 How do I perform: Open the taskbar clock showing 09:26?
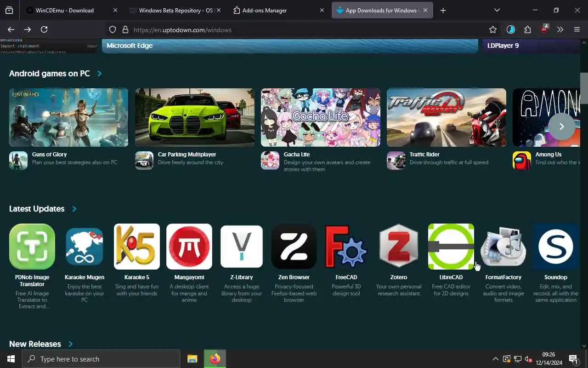pyautogui.click(x=549, y=359)
